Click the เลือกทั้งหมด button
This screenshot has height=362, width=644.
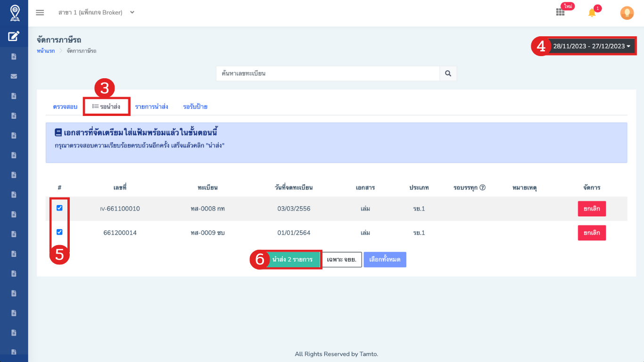tap(385, 260)
